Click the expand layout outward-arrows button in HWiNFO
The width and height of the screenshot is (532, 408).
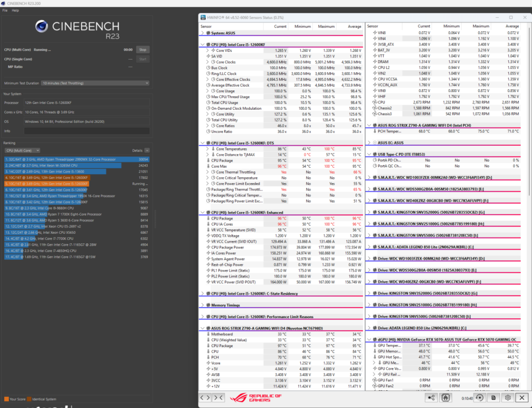[205, 397]
